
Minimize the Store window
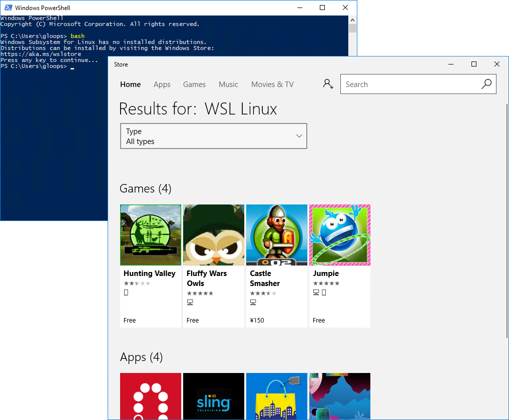pyautogui.click(x=451, y=64)
